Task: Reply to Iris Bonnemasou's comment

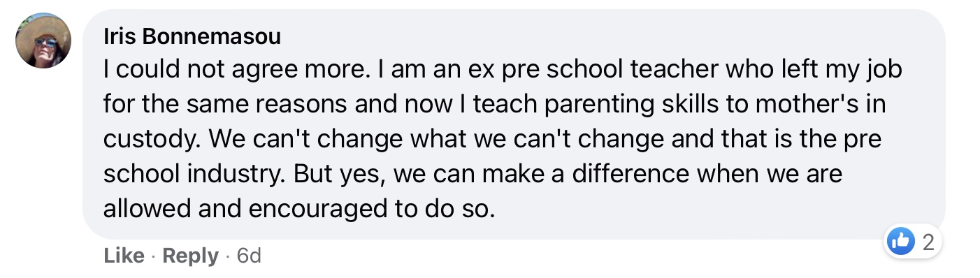Action: tap(190, 256)
